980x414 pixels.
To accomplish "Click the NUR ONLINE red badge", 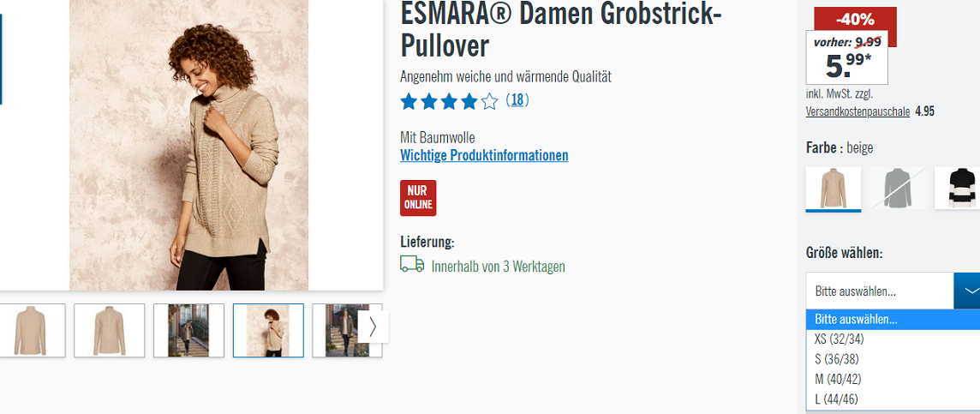I will [418, 198].
